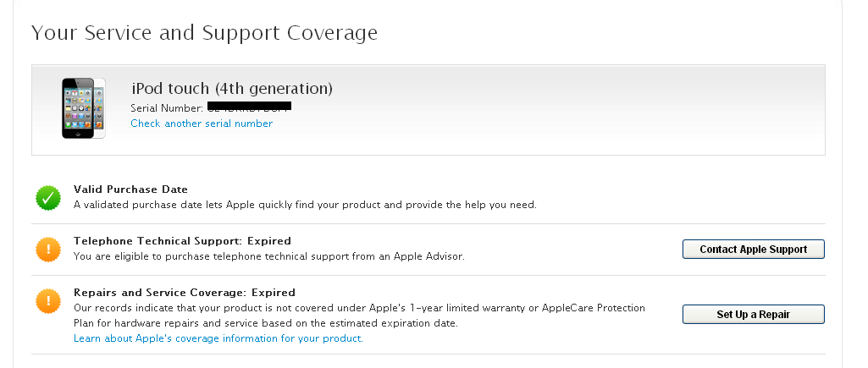Image resolution: width=868 pixels, height=368 pixels.
Task: Follow the Learn about Apple's coverage information link
Action: click(x=218, y=338)
